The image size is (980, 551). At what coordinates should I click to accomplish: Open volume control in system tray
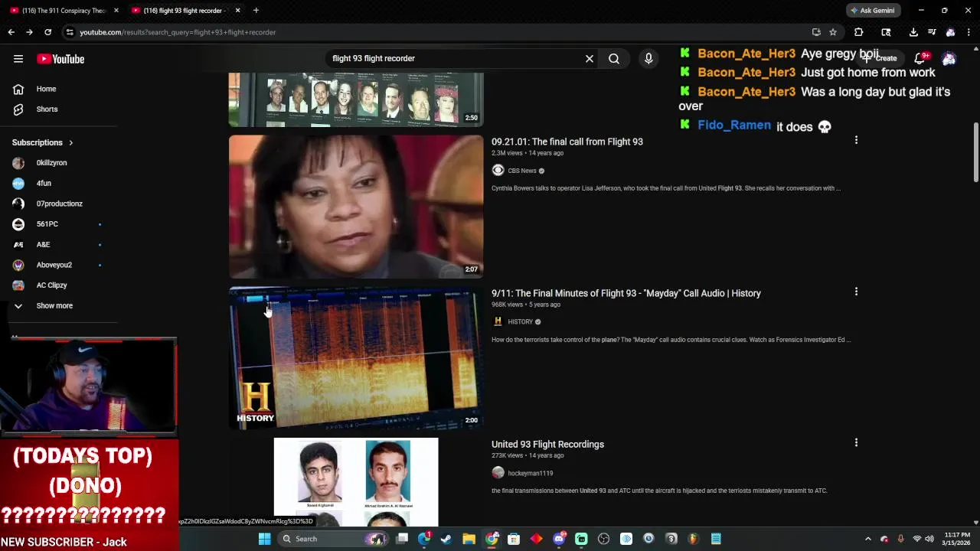tap(929, 539)
